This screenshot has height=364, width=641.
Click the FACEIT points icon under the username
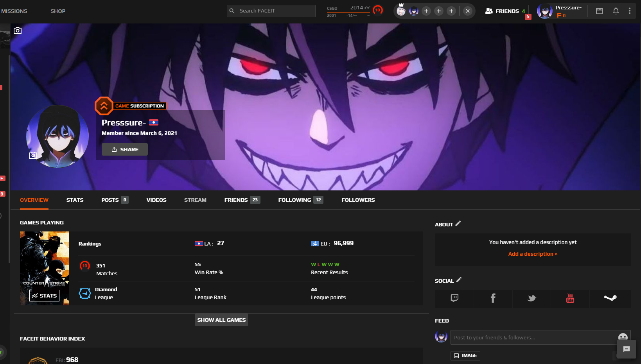[559, 16]
